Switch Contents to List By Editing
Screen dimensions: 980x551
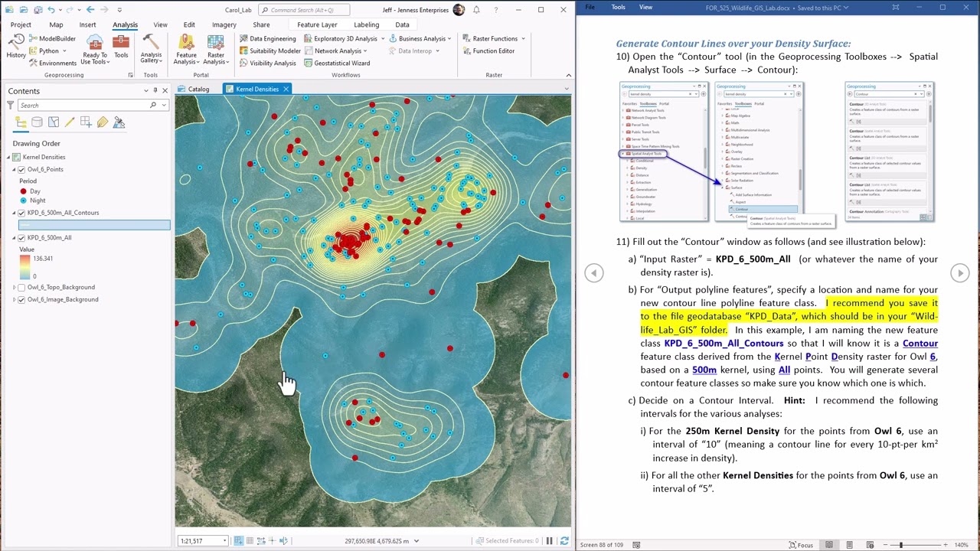[70, 122]
